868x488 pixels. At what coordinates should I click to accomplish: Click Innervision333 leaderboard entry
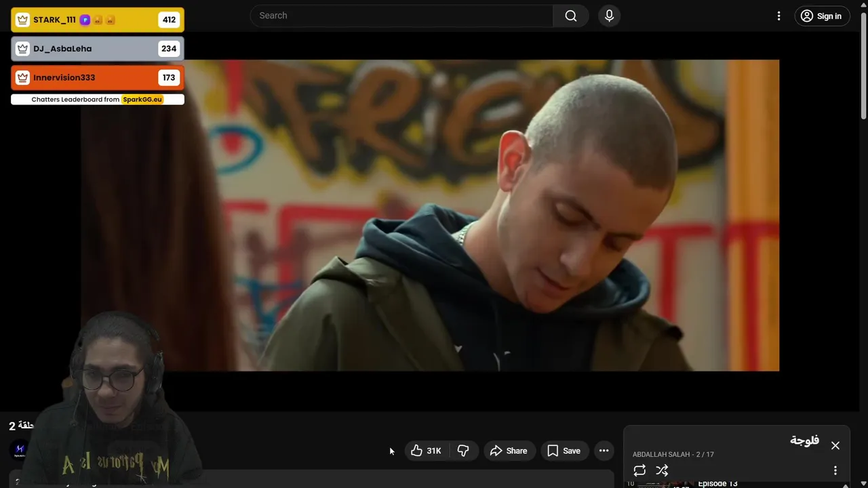[x=98, y=78]
